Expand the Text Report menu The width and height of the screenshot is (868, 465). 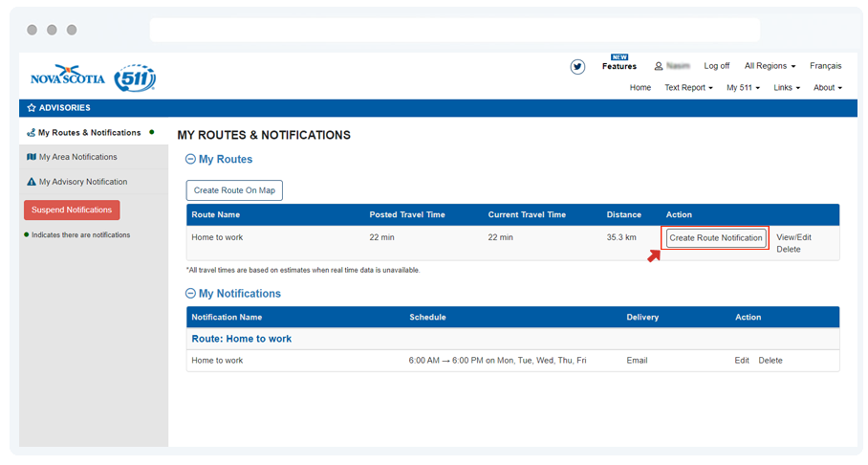688,88
